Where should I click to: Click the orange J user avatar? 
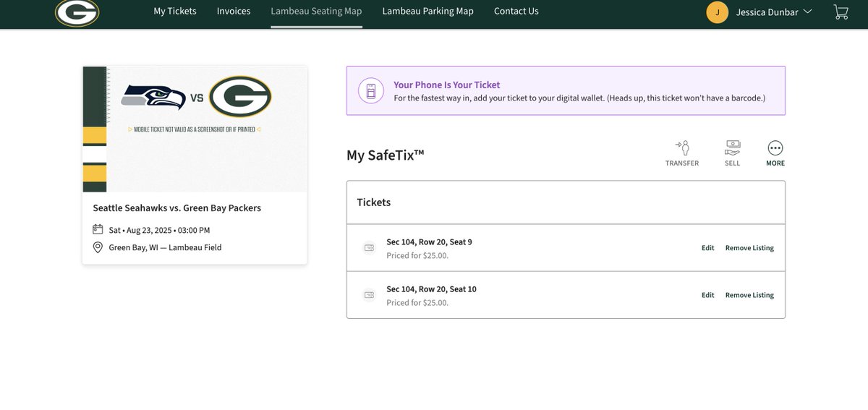(x=717, y=12)
